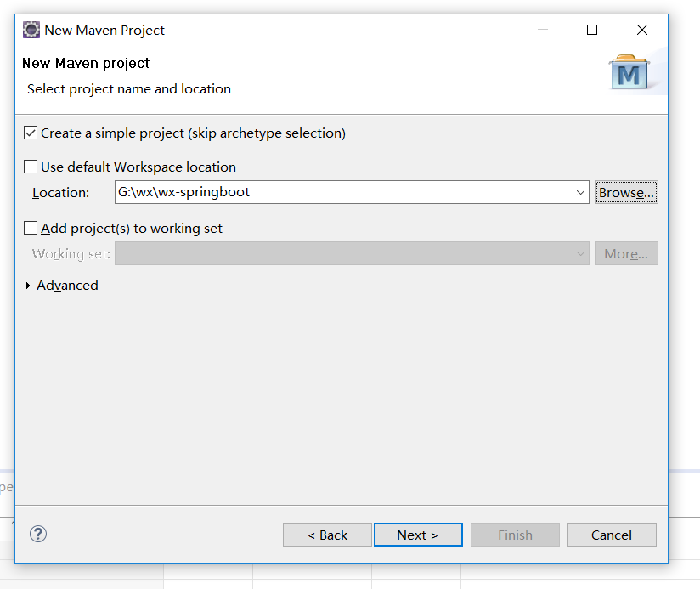Click the Browse... button
This screenshot has height=589, width=700.
pos(626,193)
